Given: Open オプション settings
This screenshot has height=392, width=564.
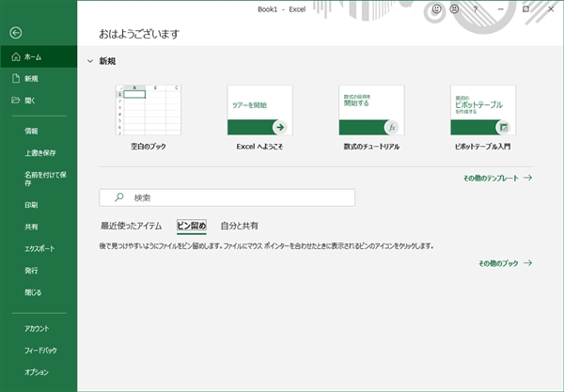Looking at the screenshot, I should [39, 372].
